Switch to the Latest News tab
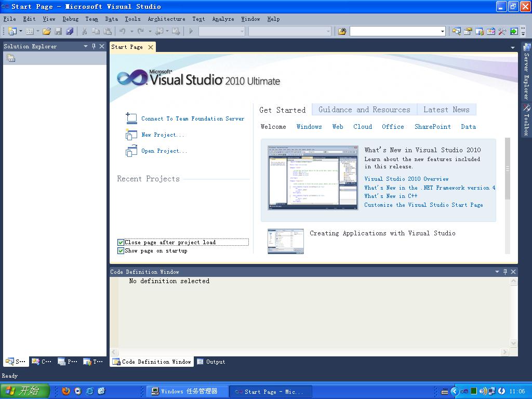The image size is (532, 399). (x=446, y=110)
